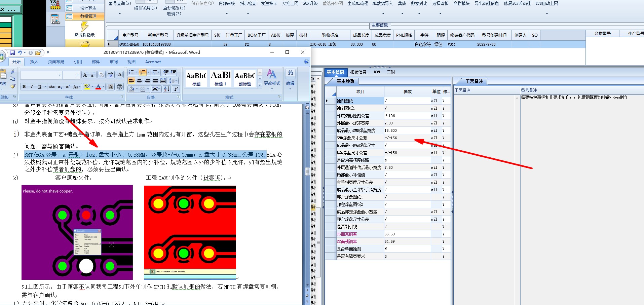This screenshot has width=644, height=305.
Task: Toggle underline formatting
Action: pyautogui.click(x=40, y=87)
